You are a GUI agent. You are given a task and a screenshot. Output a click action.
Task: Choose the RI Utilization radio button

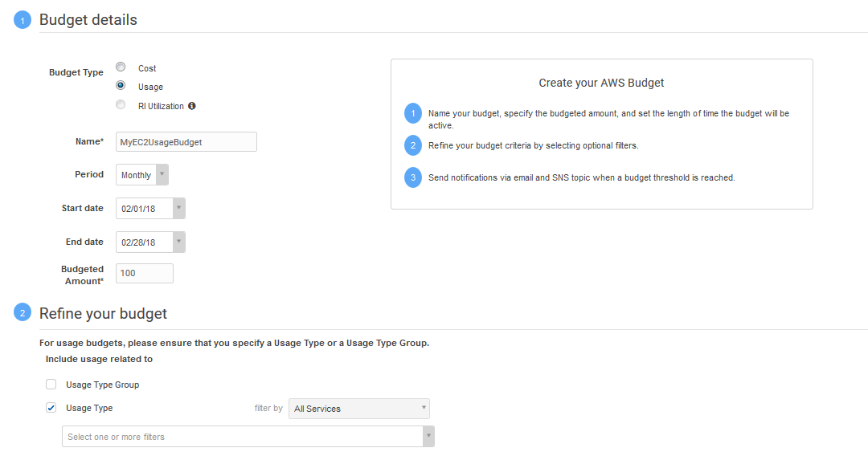(x=121, y=105)
